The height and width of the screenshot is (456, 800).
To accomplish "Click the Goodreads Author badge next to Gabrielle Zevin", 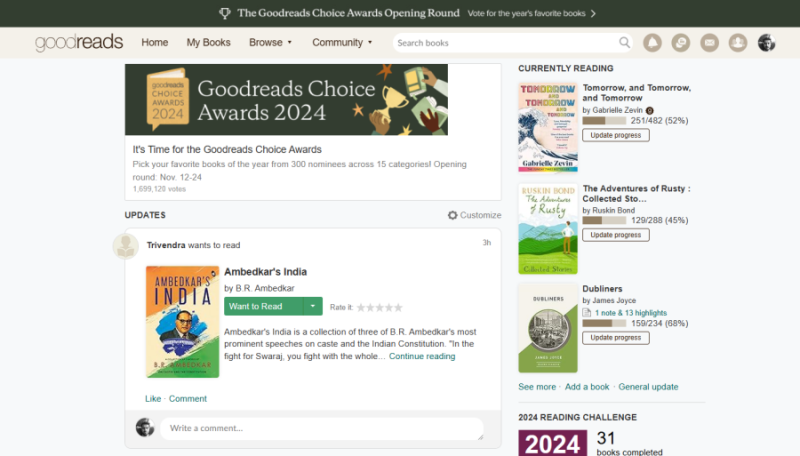I will click(649, 110).
